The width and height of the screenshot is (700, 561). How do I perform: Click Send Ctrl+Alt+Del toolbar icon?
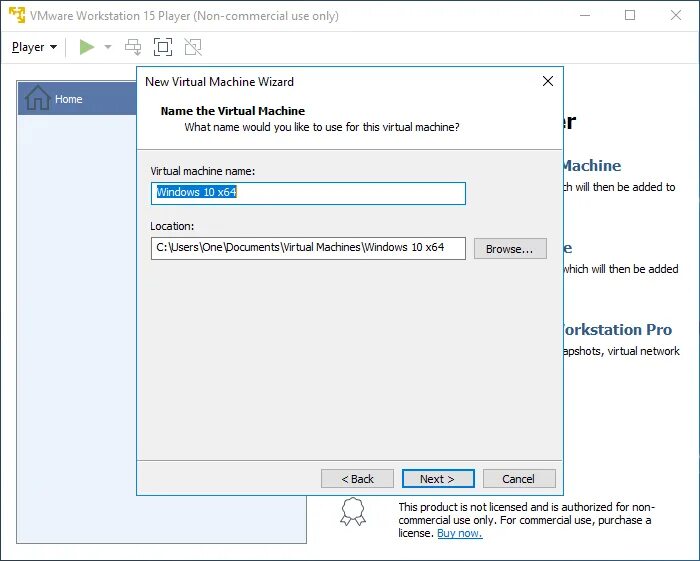pos(133,47)
